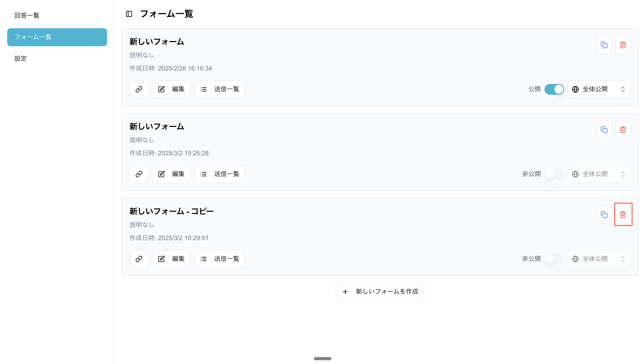644x364 pixels.
Task: Enable publish toggle for 新しいフォーム - コピー
Action: [554, 259]
